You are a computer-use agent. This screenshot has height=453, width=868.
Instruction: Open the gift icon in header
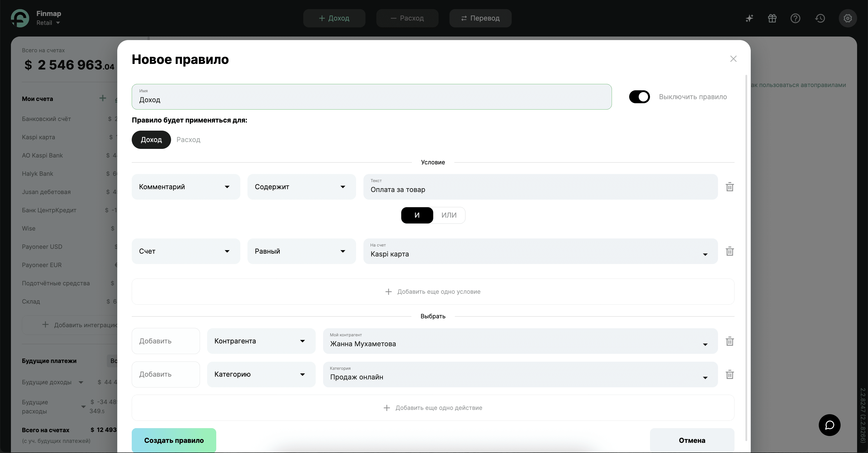772,18
